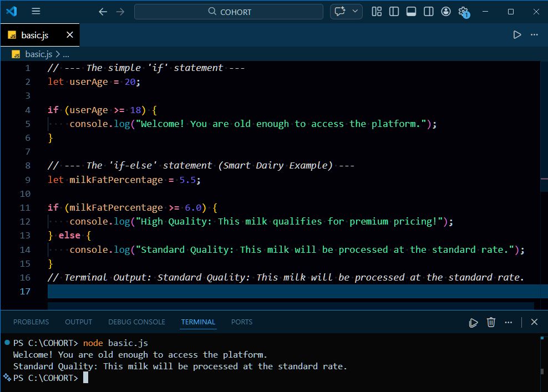Go back with the left arrow

(103, 12)
